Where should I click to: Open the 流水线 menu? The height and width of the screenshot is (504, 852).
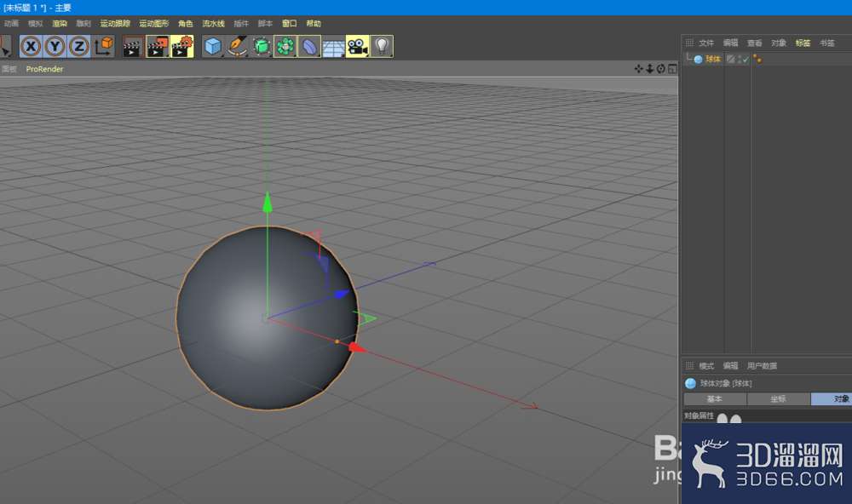[x=214, y=23]
